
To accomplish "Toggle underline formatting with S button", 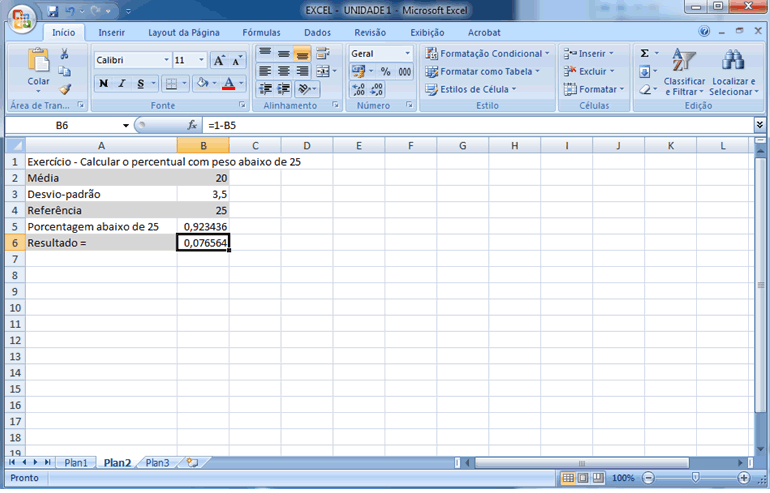I will pyautogui.click(x=140, y=84).
